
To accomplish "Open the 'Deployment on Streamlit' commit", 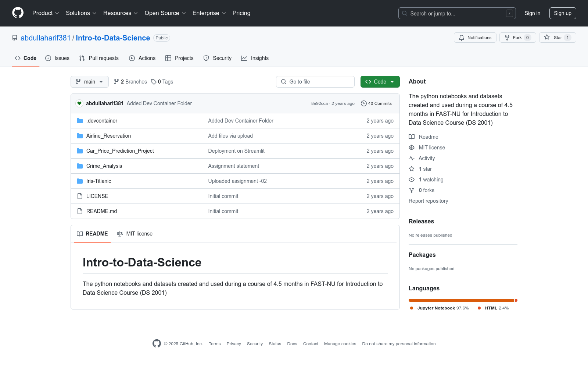I will pyautogui.click(x=236, y=151).
